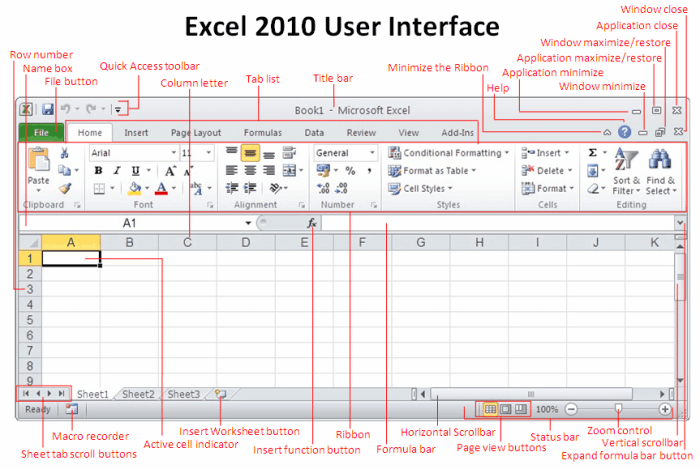The image size is (700, 469).
Task: Click the Delete cells button
Action: pos(546,170)
